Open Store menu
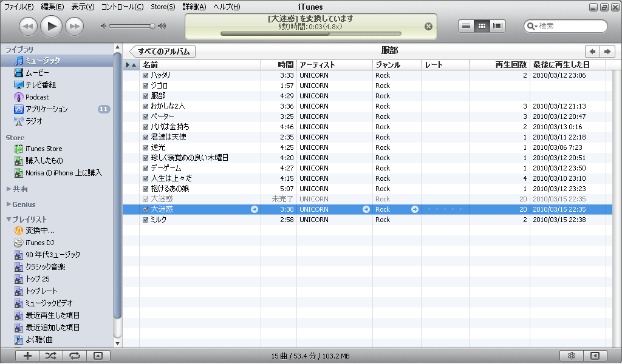Image resolution: width=622 pixels, height=364 pixels. tap(163, 7)
